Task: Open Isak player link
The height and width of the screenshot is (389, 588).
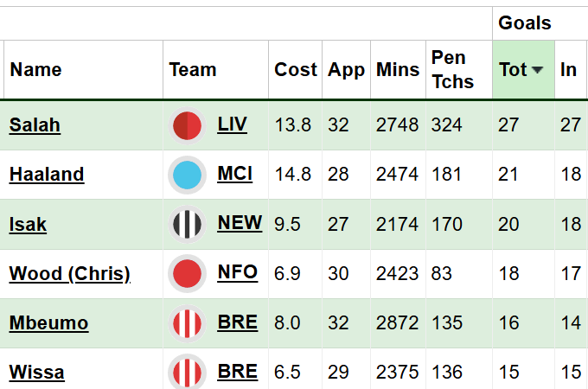Action: click(28, 225)
